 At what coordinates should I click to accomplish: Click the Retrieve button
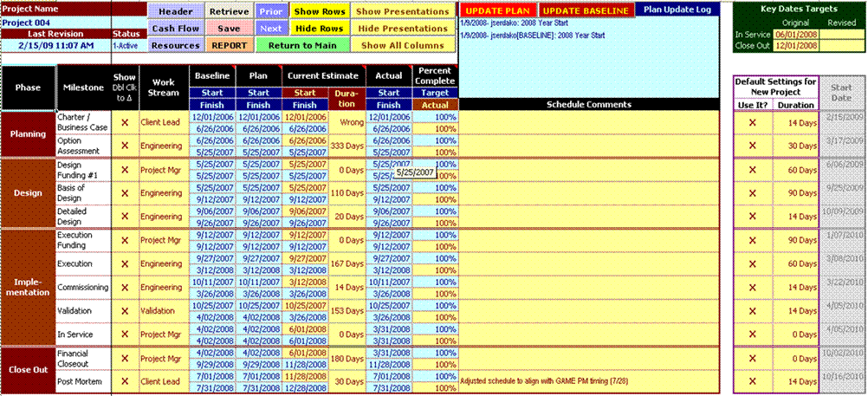coord(230,11)
